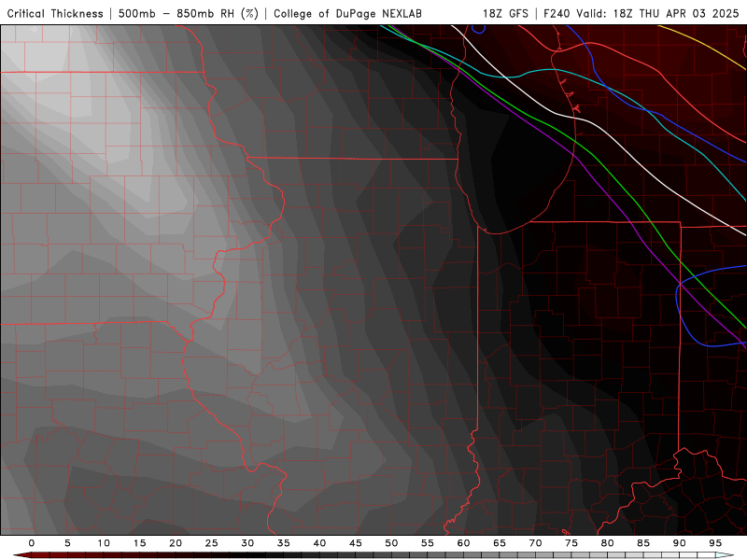
Task: Click the '45' value on the color scale
Action: pos(356,543)
